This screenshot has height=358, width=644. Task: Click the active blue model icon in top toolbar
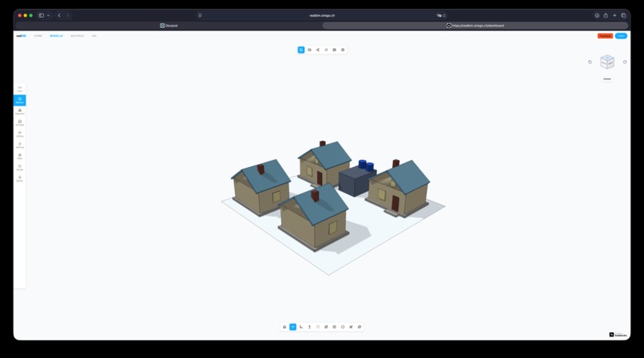point(301,50)
